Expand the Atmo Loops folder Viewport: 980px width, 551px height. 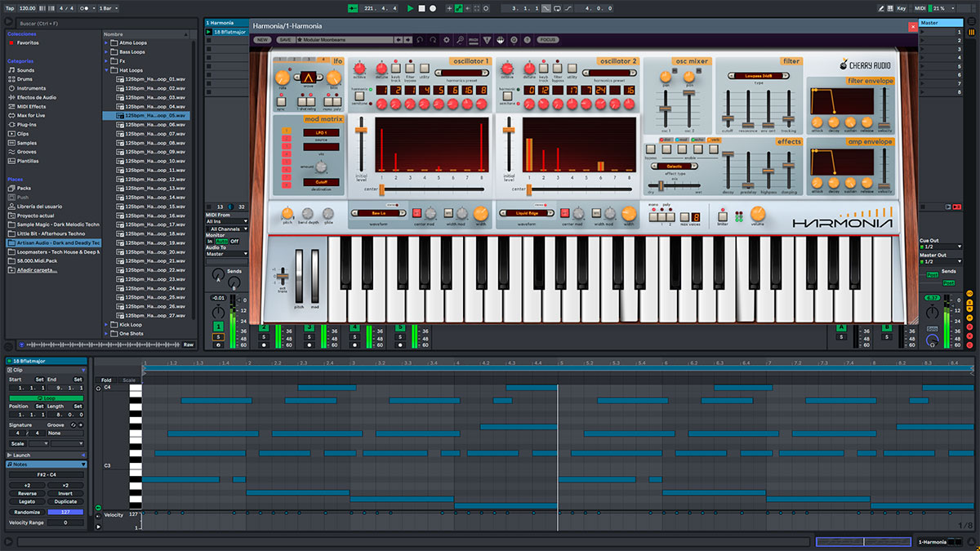click(x=107, y=42)
